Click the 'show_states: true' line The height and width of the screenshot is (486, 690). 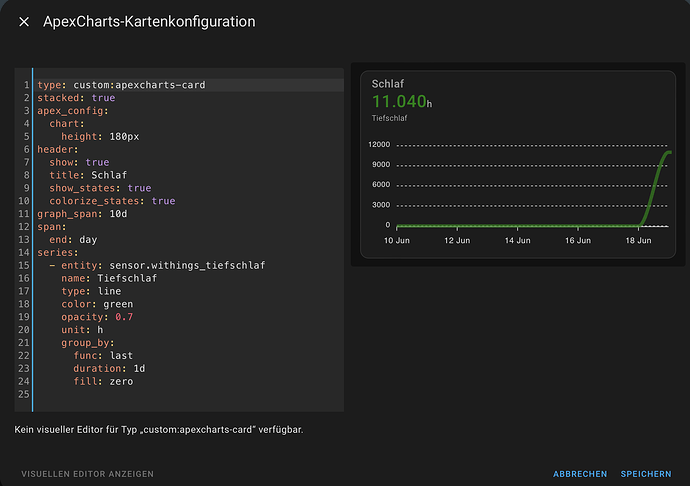100,188
